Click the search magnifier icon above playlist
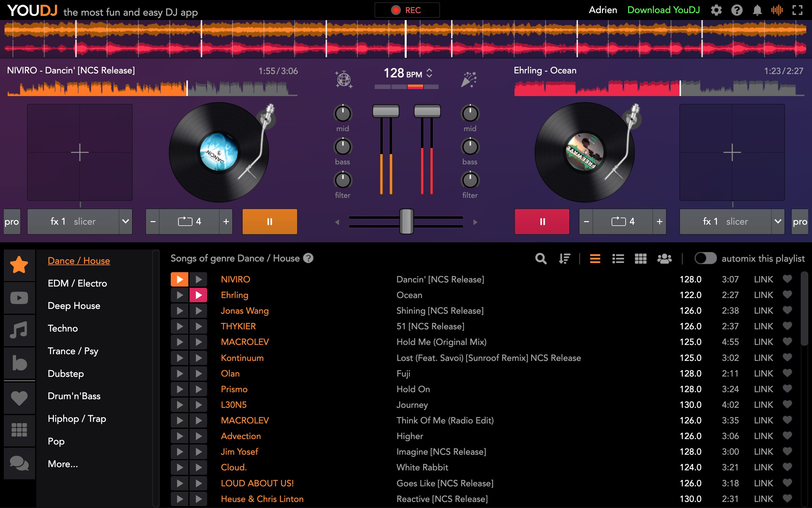This screenshot has height=508, width=812. (x=540, y=258)
